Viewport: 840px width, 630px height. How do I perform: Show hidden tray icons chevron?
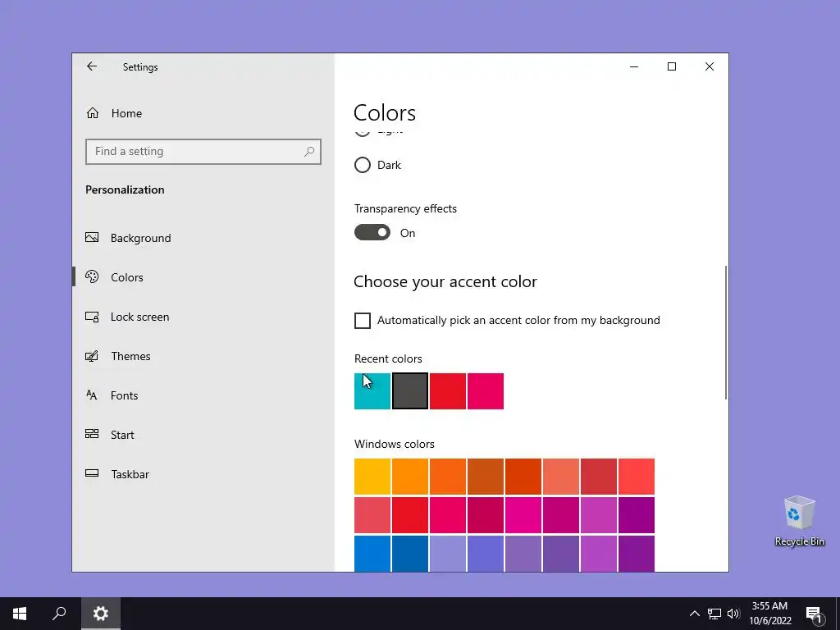click(x=694, y=614)
